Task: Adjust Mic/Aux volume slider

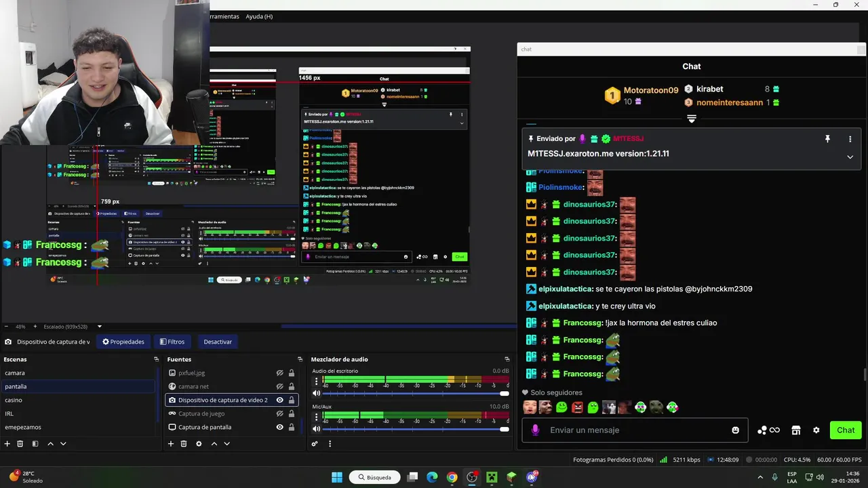Action: point(415,429)
